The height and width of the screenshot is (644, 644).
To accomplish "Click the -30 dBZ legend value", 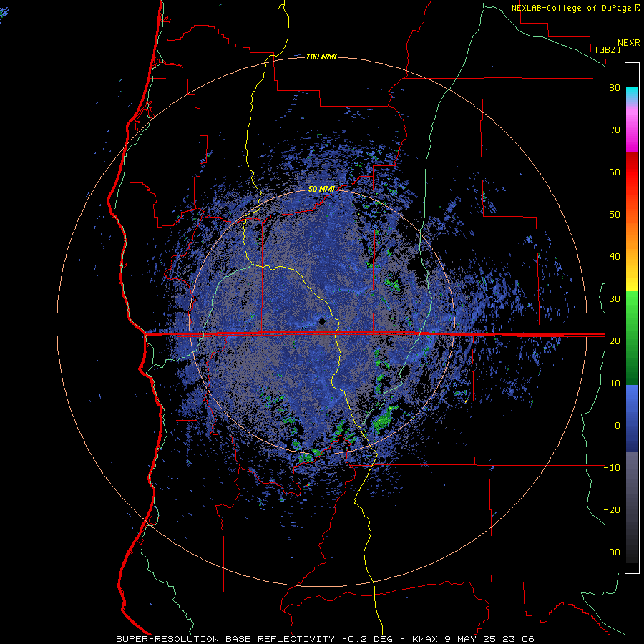I will [612, 552].
